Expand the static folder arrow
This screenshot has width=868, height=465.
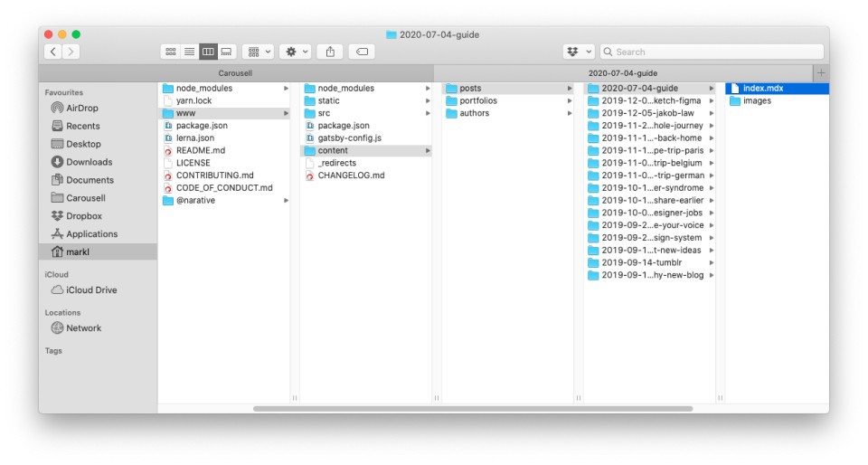coord(428,100)
